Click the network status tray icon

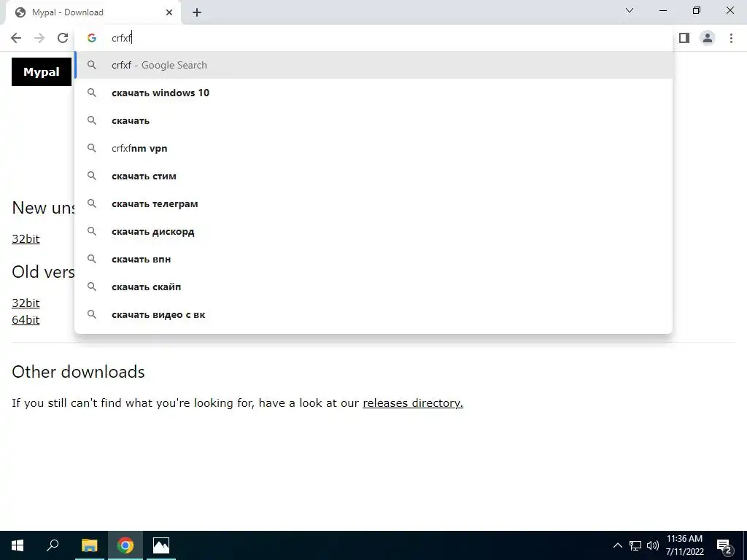635,545
